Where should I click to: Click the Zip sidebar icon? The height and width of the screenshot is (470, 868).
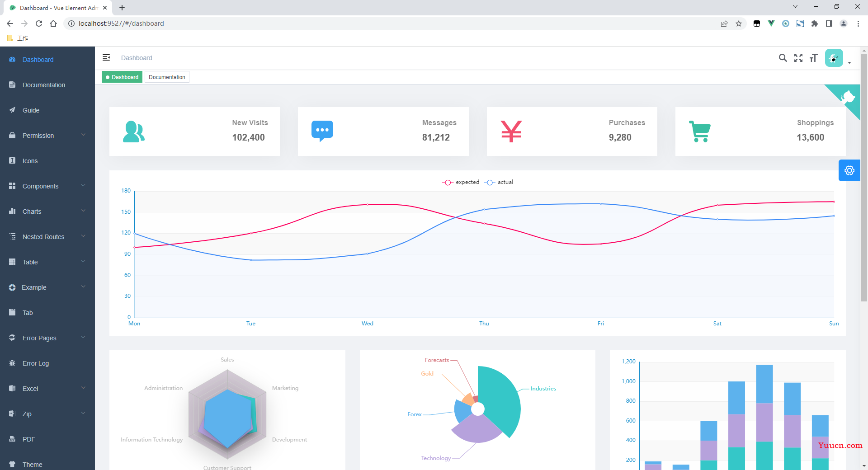coord(12,414)
